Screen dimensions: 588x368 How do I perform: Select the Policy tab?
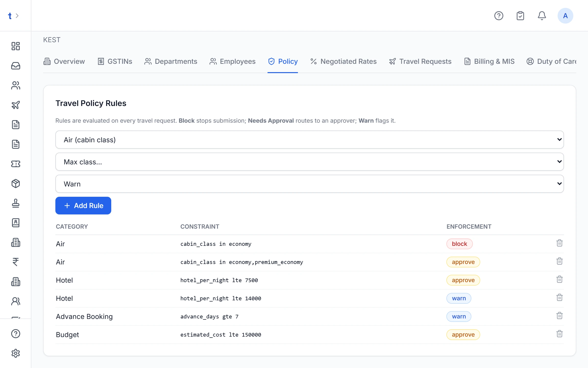click(283, 61)
